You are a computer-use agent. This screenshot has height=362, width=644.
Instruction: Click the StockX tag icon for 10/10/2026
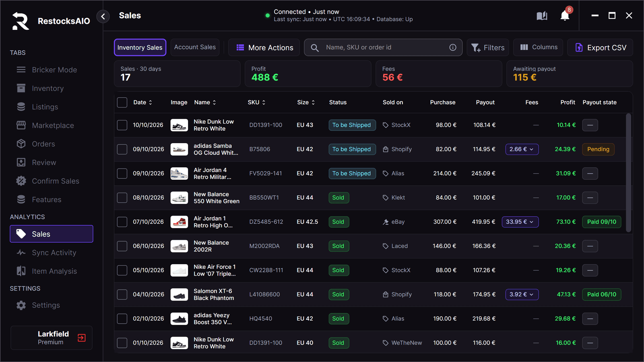[x=386, y=125]
